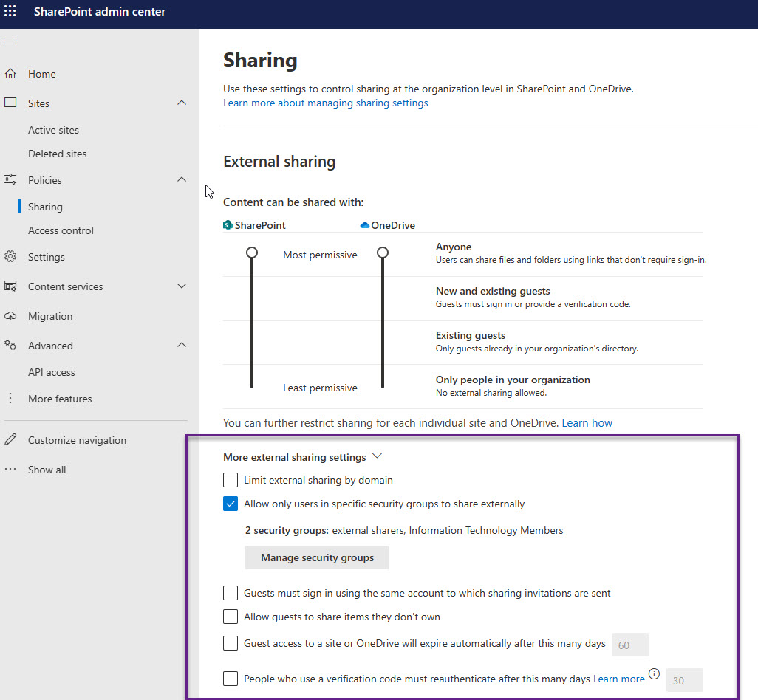Open Settings via its gear icon
Viewport: 758px width, 700px height.
pos(10,256)
